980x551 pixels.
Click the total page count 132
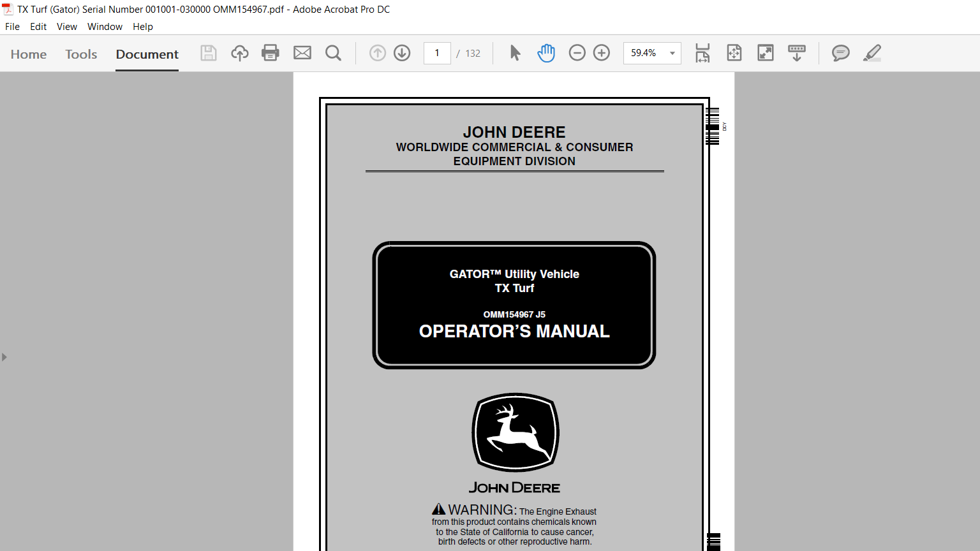tap(473, 53)
